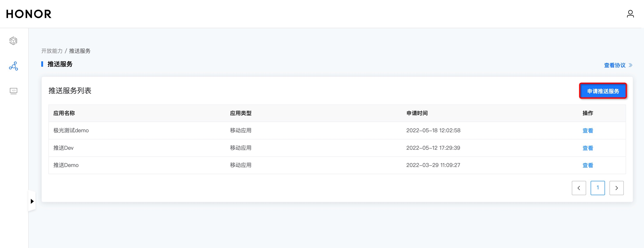Image resolution: width=644 pixels, height=248 pixels.
Task: Open the 查看协议 link
Action: [614, 65]
